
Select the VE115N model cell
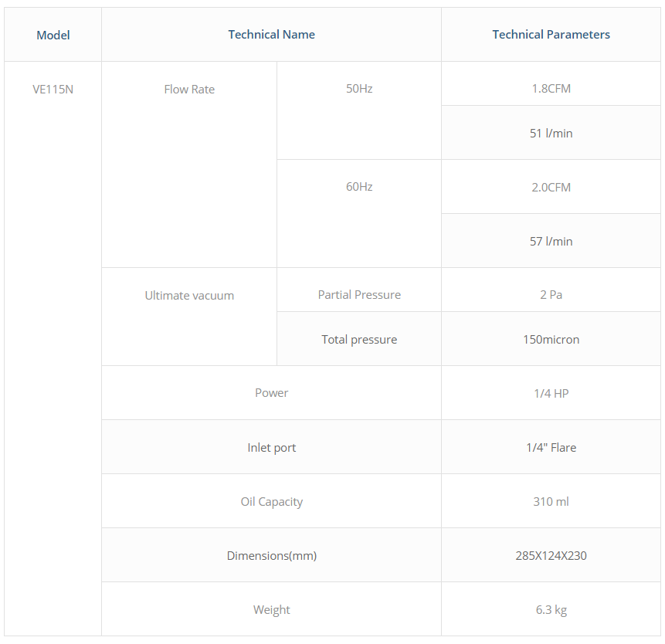tap(53, 89)
